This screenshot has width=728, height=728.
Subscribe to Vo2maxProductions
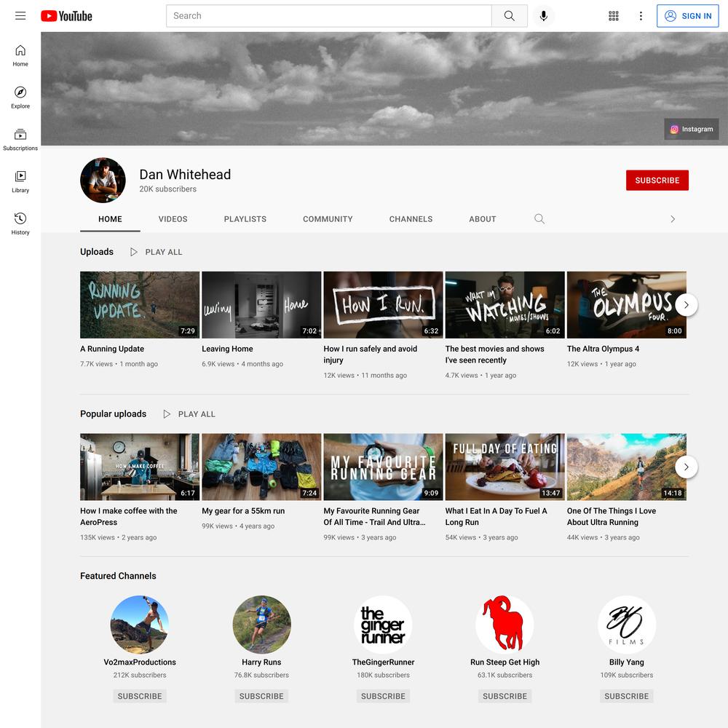[140, 696]
